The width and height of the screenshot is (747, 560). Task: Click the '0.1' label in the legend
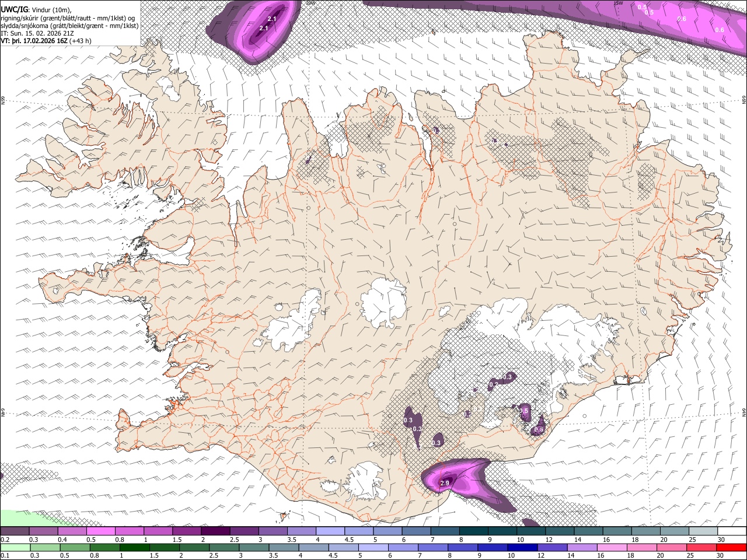(x=5, y=556)
